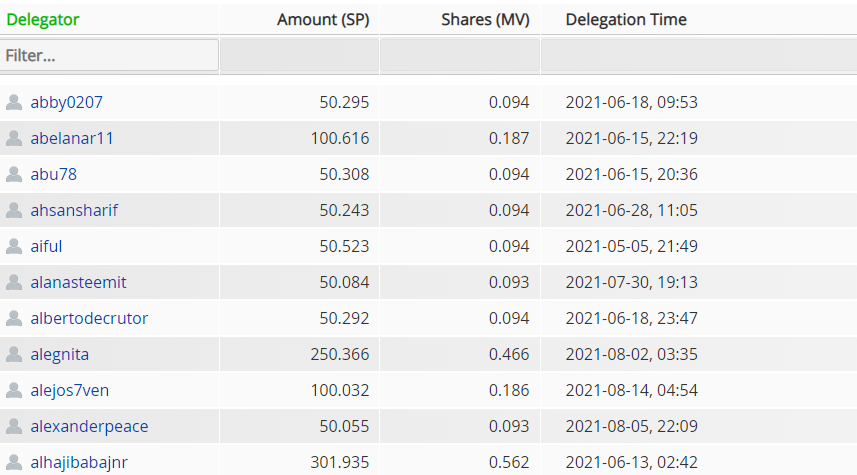Open the alhajibabajnr profile link
The image size is (857, 475).
(x=79, y=462)
